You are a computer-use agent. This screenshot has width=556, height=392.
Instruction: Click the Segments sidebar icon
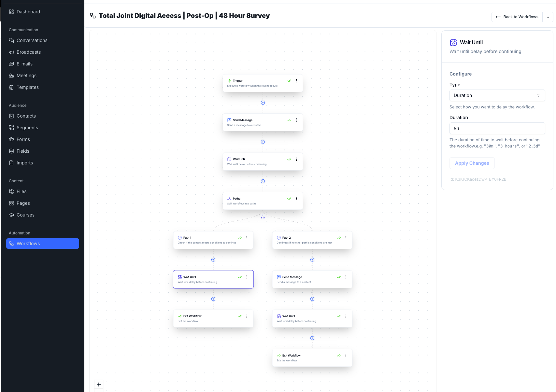coord(11,128)
